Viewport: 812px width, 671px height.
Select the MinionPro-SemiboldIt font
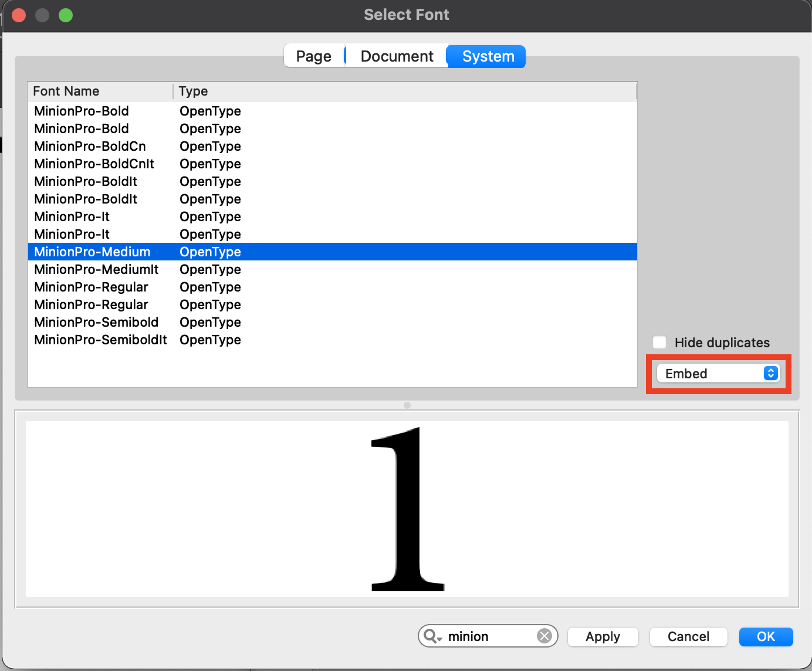[x=100, y=340]
